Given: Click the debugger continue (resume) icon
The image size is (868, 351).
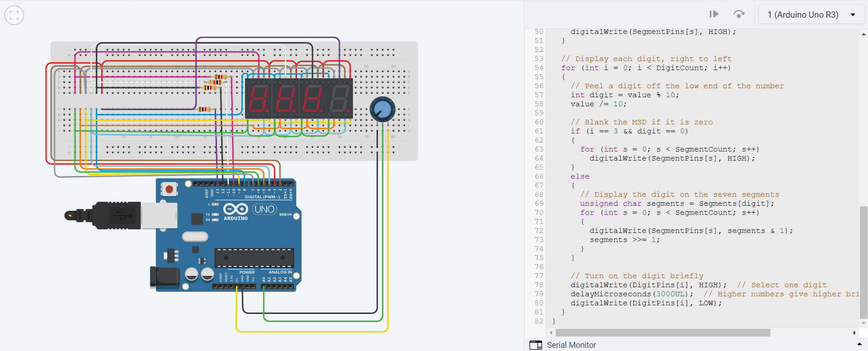Looking at the screenshot, I should [x=714, y=14].
